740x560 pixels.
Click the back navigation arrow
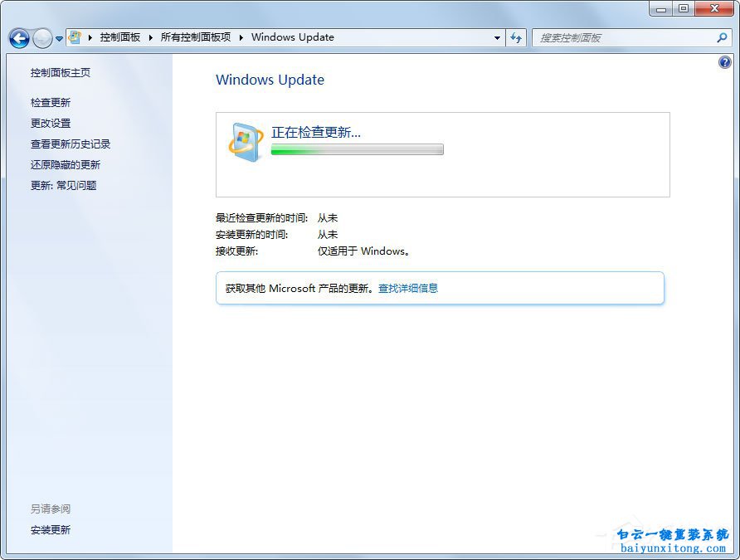18,38
